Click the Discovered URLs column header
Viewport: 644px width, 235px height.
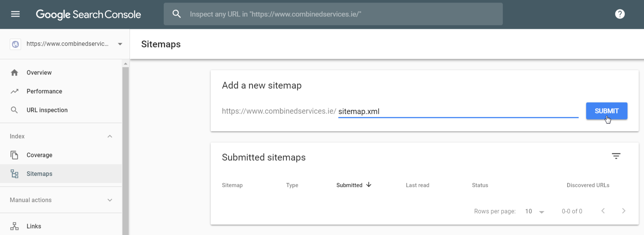click(588, 185)
